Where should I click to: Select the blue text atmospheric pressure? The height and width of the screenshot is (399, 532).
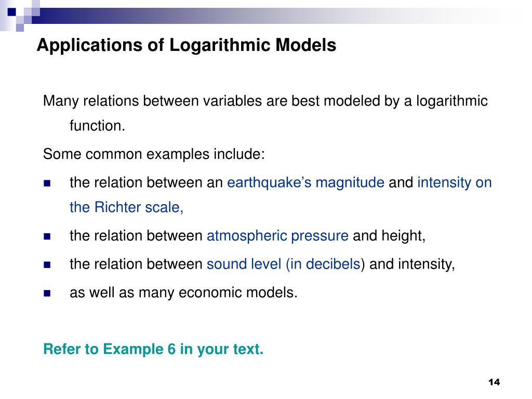[x=277, y=236]
